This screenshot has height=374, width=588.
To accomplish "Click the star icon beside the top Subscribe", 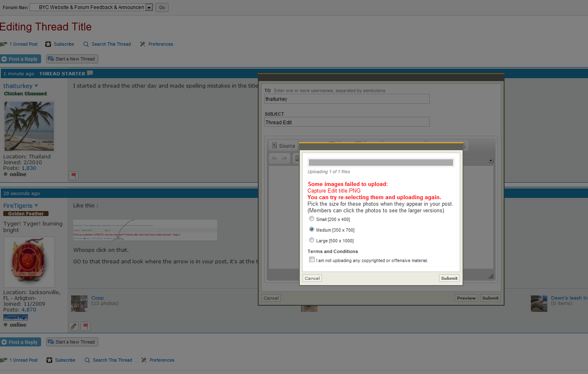I will [x=48, y=44].
